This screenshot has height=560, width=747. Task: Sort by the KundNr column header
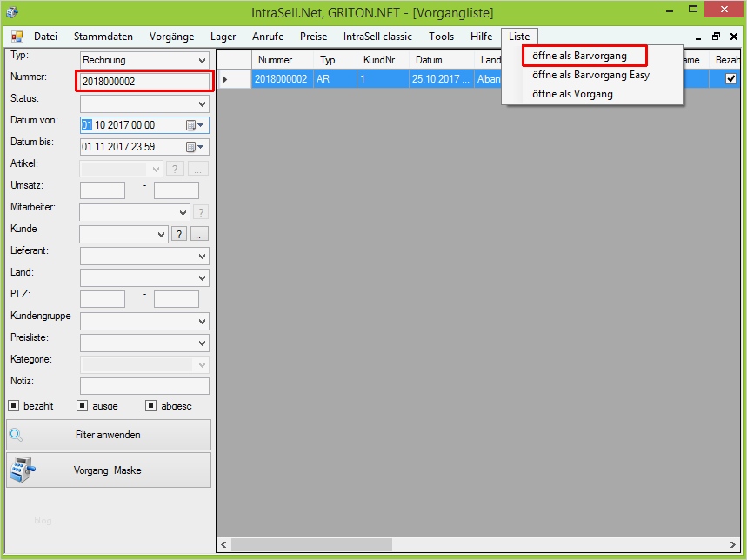383,60
